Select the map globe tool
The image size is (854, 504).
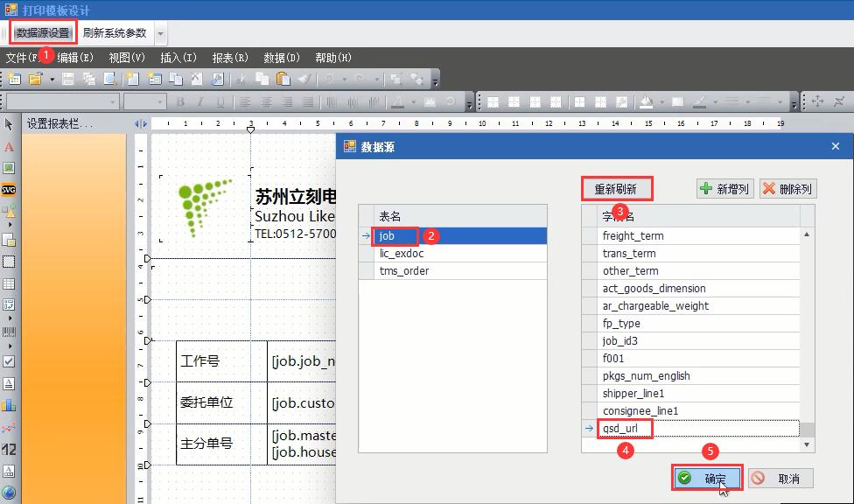(x=9, y=493)
